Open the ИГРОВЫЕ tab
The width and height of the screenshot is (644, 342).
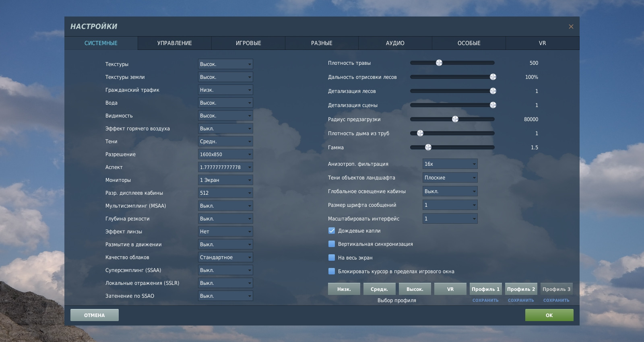[x=248, y=43]
